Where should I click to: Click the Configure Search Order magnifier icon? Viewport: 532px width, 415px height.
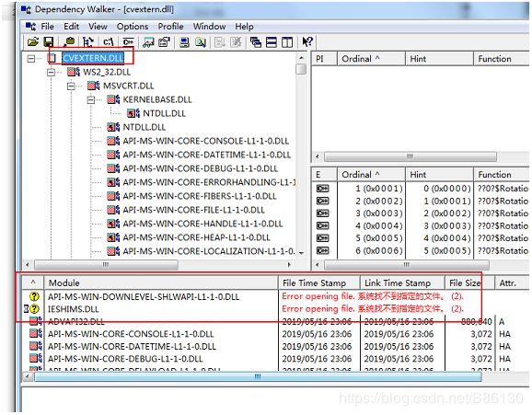[201, 42]
